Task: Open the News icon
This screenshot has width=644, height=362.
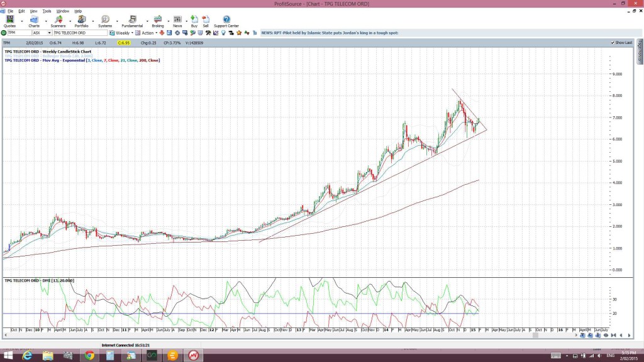Action: tap(177, 19)
